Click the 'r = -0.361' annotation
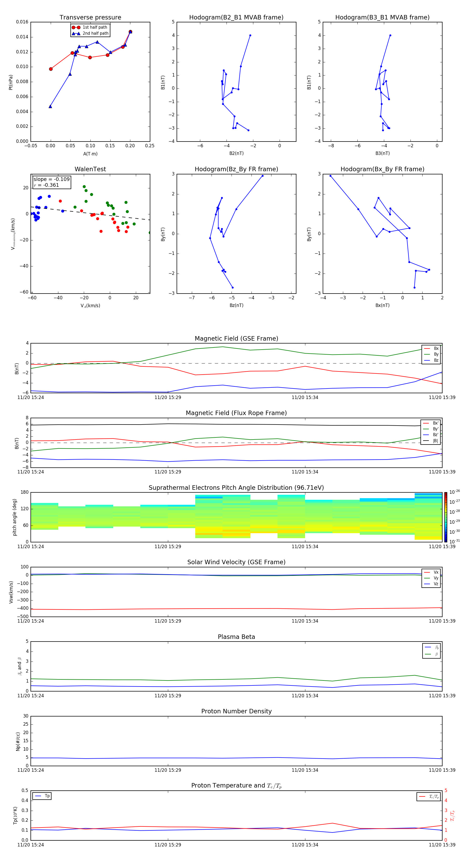This screenshot has height=868, width=473. [x=47, y=185]
